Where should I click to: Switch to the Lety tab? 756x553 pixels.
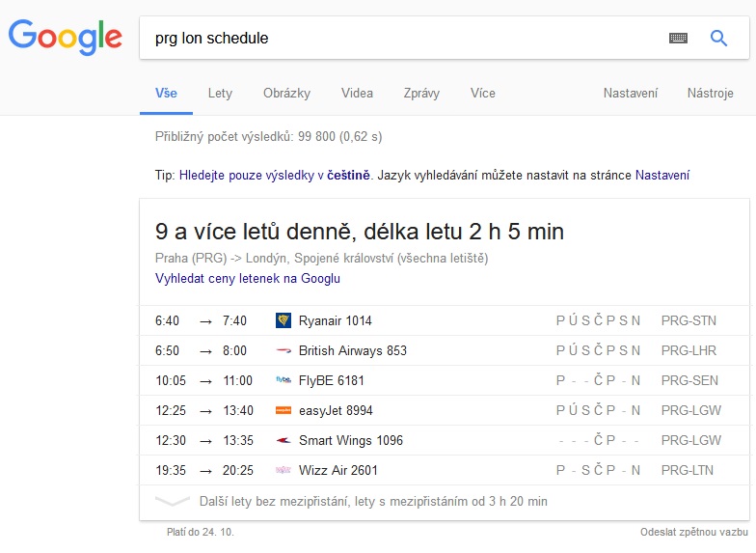tap(220, 94)
